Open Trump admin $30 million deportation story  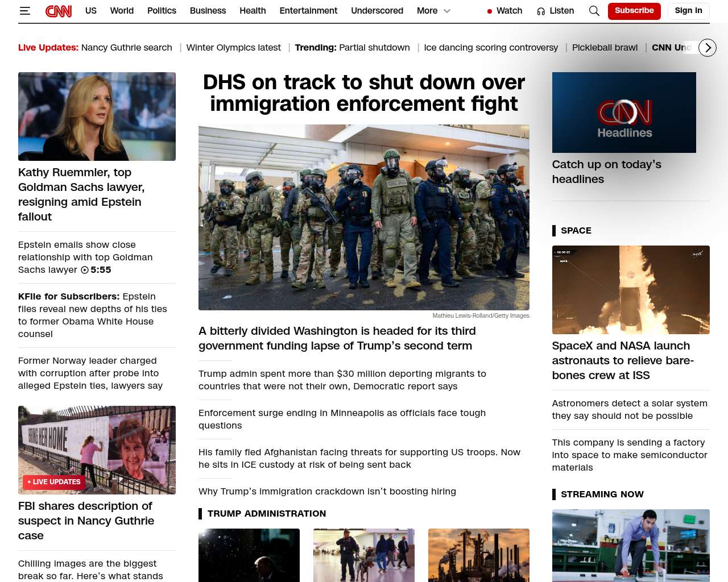342,380
